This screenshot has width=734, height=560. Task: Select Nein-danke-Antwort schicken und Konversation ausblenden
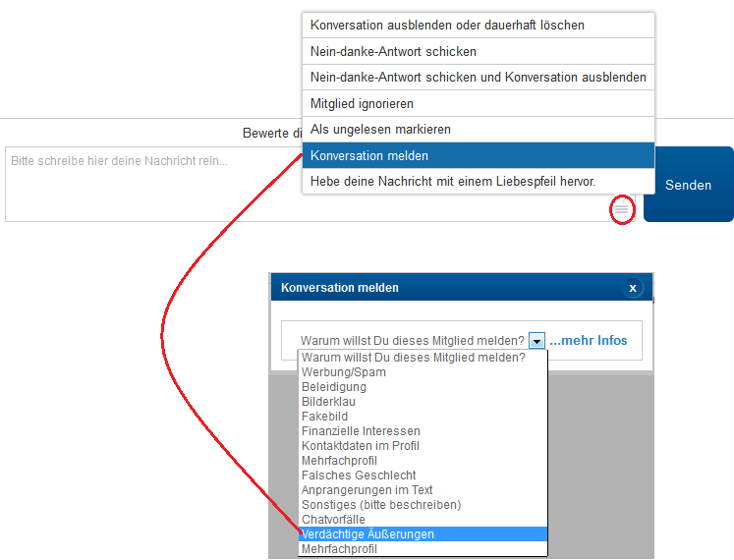478,77
